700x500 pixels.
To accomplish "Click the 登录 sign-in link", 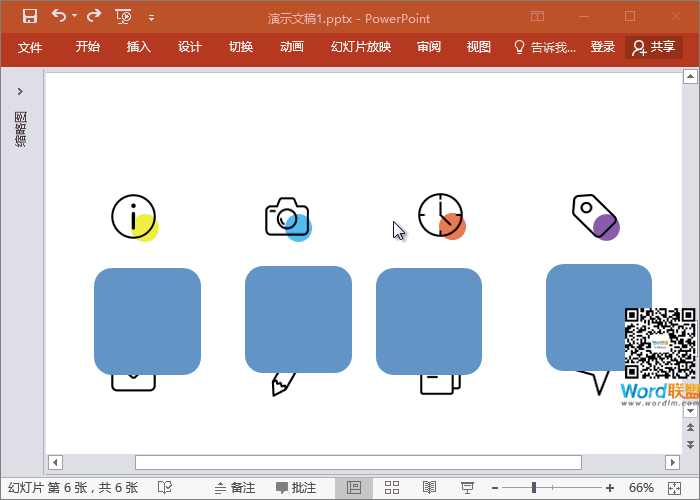I will (603, 47).
